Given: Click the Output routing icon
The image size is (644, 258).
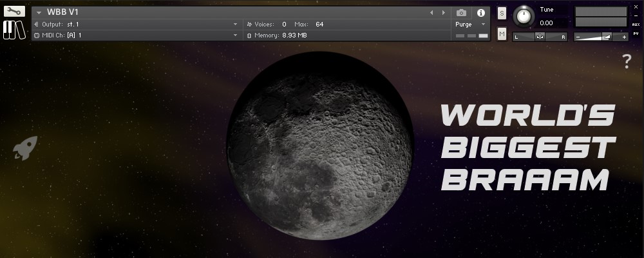Looking at the screenshot, I should click(37, 25).
